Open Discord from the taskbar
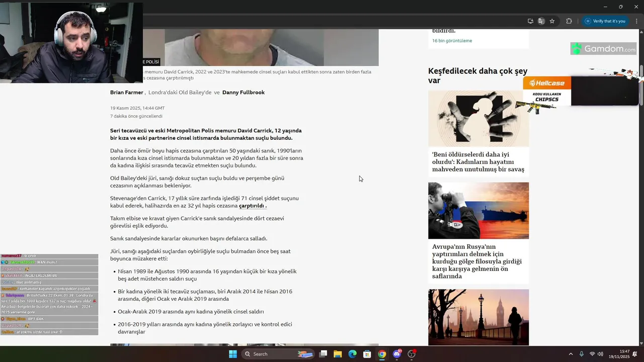The image size is (644, 362). click(397, 354)
